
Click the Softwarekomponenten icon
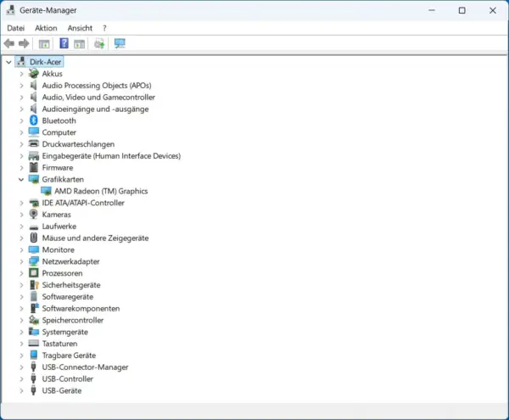[x=34, y=308]
